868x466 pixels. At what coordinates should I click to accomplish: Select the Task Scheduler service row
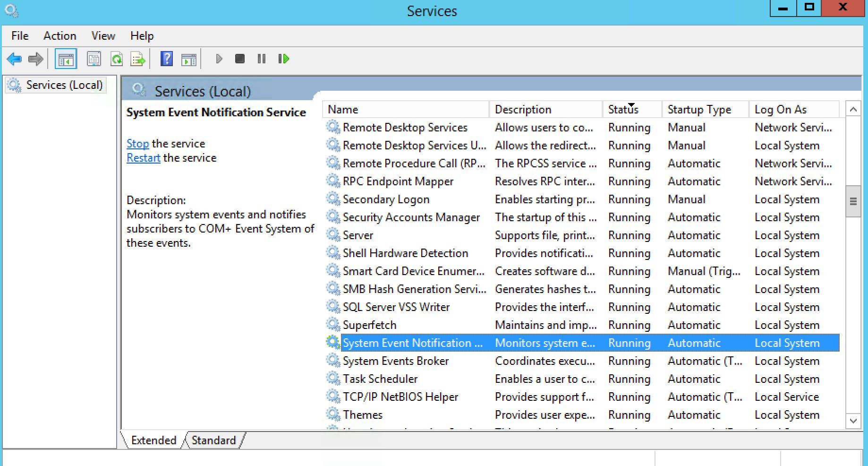pos(380,379)
